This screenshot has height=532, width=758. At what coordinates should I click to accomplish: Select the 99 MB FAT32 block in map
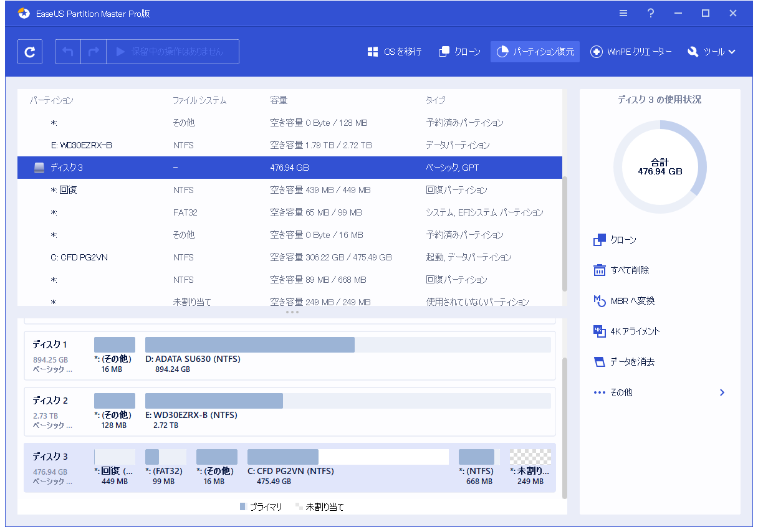coord(166,457)
